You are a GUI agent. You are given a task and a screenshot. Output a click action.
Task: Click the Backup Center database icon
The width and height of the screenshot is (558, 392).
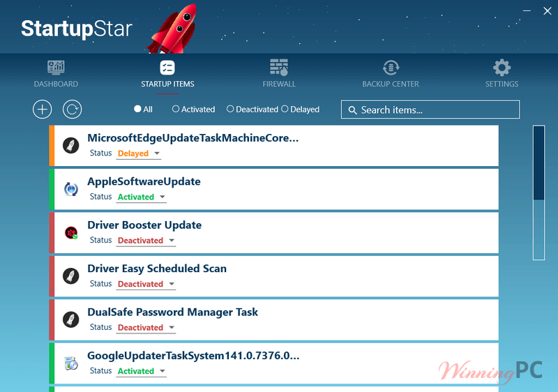391,67
